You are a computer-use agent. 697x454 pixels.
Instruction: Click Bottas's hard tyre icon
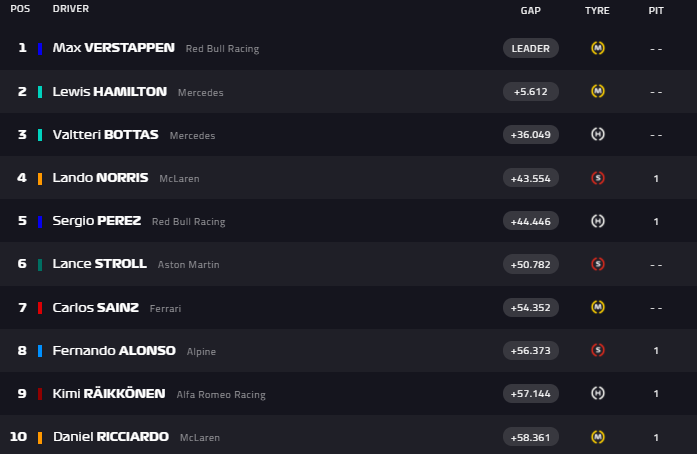597,134
